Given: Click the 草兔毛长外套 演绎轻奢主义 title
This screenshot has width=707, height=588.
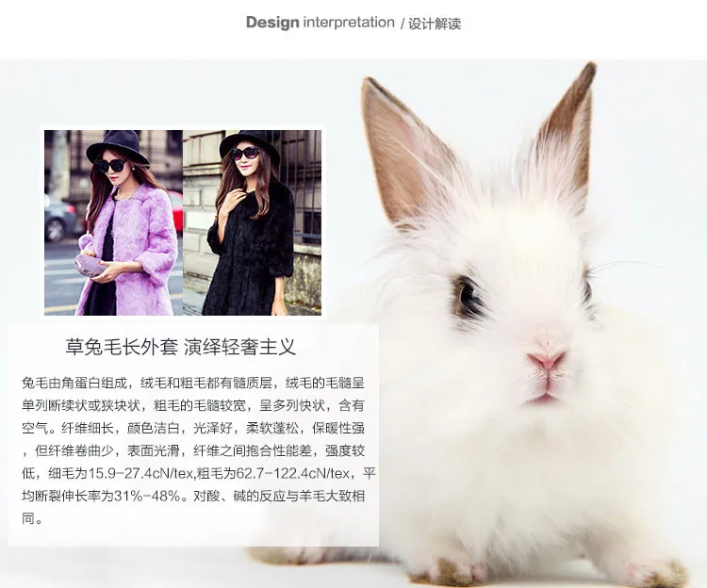Looking at the screenshot, I should coord(181,347).
